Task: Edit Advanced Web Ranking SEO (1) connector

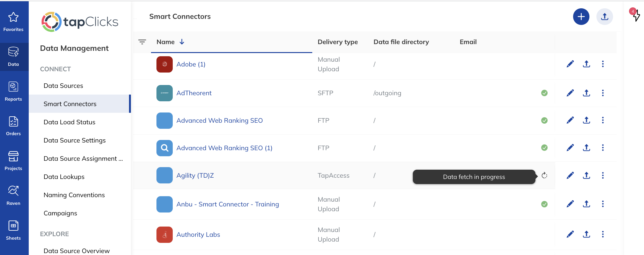Action: coord(570,148)
